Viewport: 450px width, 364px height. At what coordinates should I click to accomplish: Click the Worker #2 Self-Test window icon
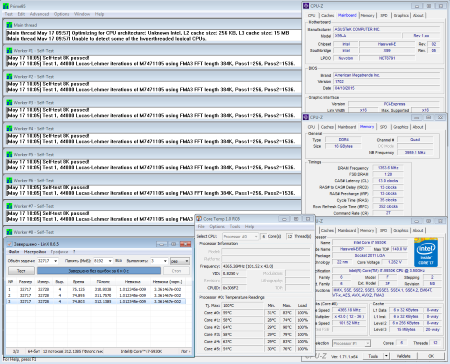[x=9, y=77]
